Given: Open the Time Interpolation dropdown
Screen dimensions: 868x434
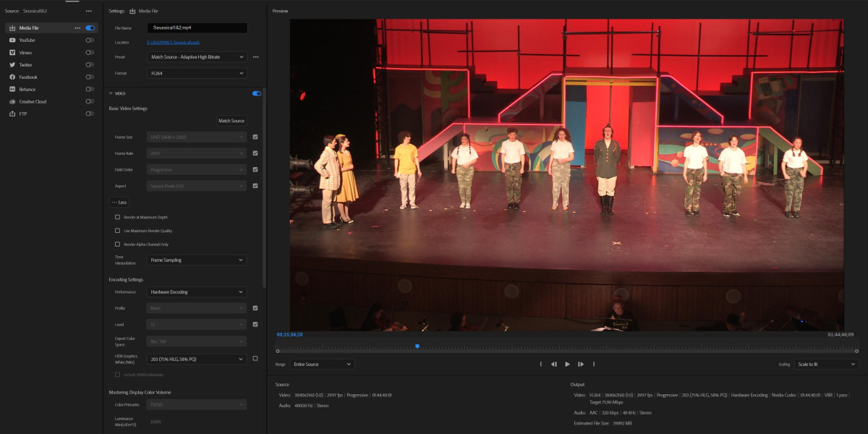Looking at the screenshot, I should [x=197, y=260].
